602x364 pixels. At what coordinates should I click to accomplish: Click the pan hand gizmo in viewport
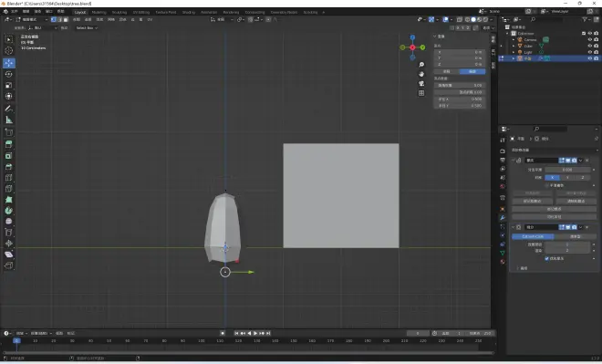[x=421, y=74]
